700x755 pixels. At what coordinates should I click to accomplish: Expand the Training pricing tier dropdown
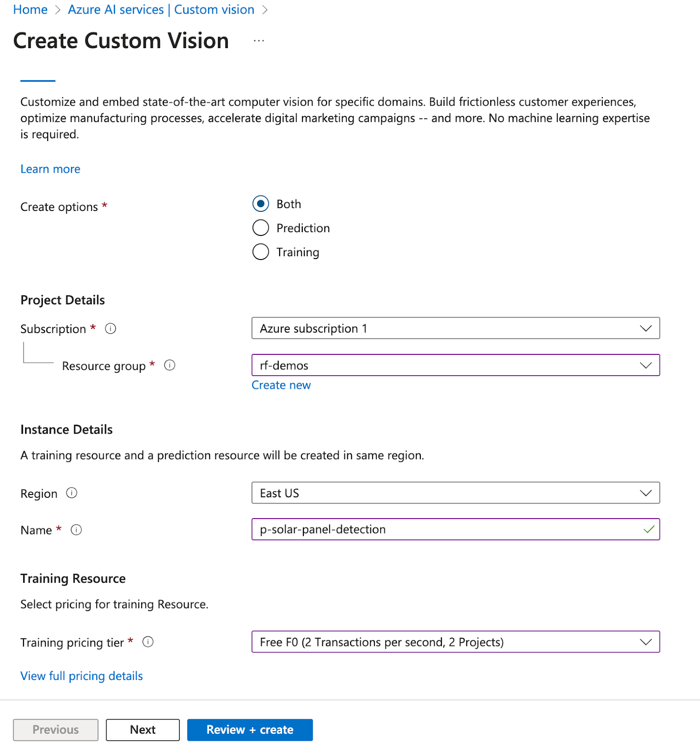(455, 642)
